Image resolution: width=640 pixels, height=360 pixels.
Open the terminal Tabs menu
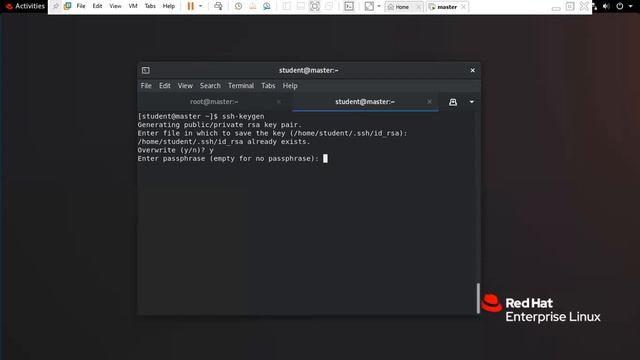pos(268,86)
